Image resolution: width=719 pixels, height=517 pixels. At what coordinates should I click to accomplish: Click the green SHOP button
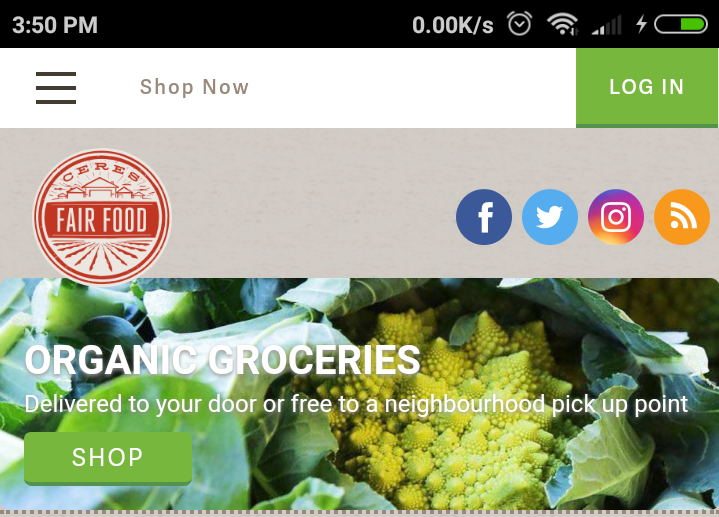108,458
